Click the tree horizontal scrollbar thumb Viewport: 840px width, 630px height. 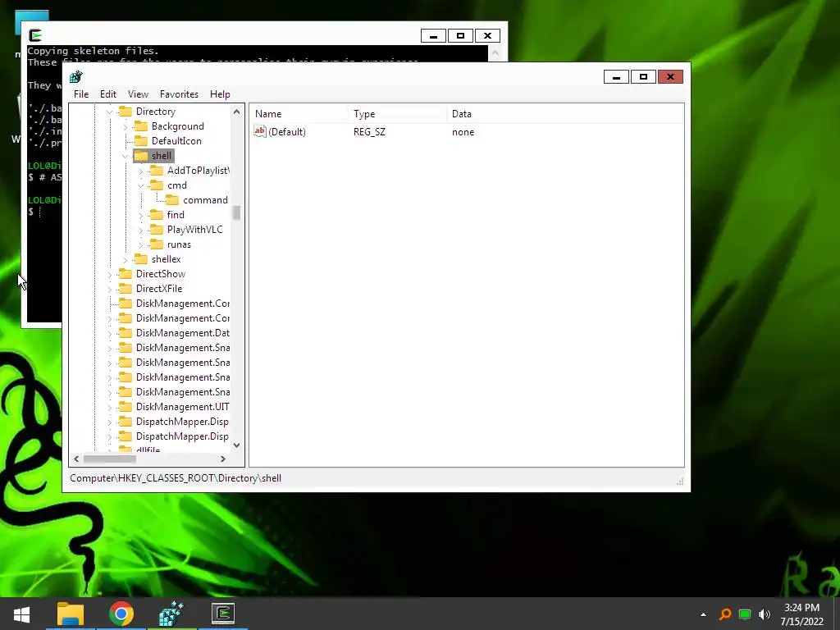[x=109, y=459]
